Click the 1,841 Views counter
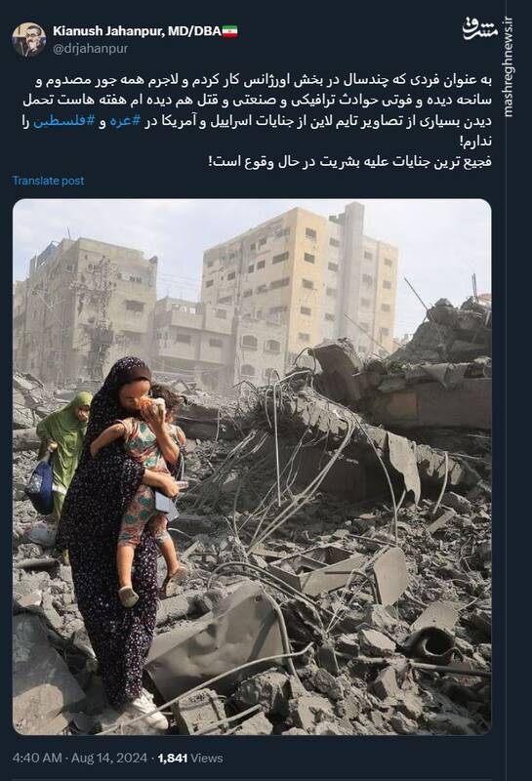 point(190,759)
